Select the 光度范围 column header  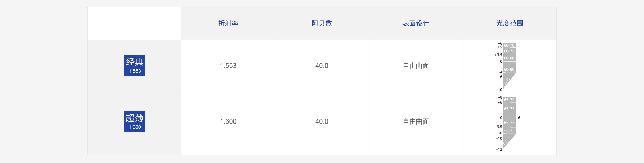pyautogui.click(x=509, y=23)
